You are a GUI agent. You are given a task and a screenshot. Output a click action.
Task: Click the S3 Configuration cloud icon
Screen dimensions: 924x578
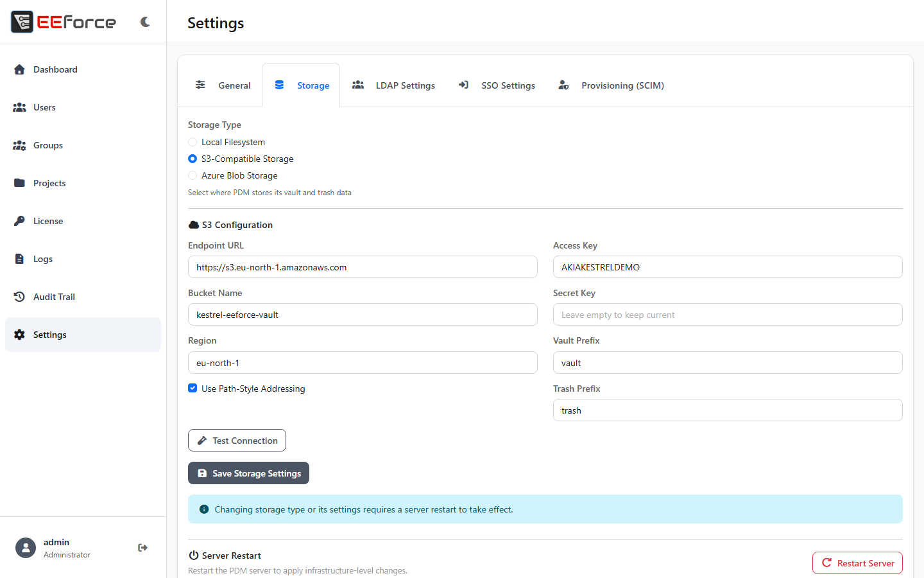point(194,225)
